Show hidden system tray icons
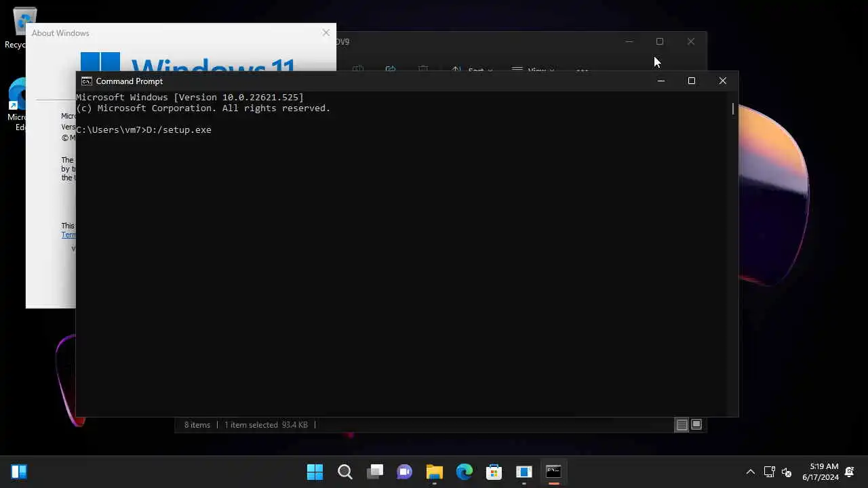 point(751,472)
